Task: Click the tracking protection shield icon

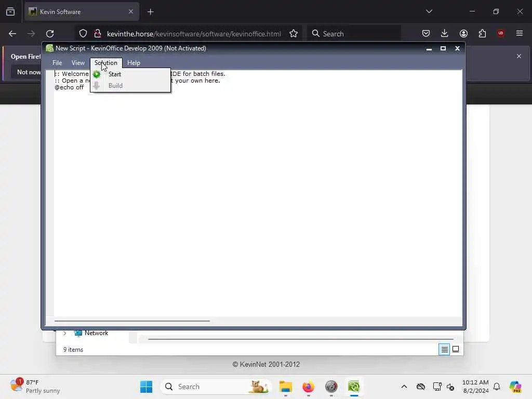Action: [x=83, y=34]
